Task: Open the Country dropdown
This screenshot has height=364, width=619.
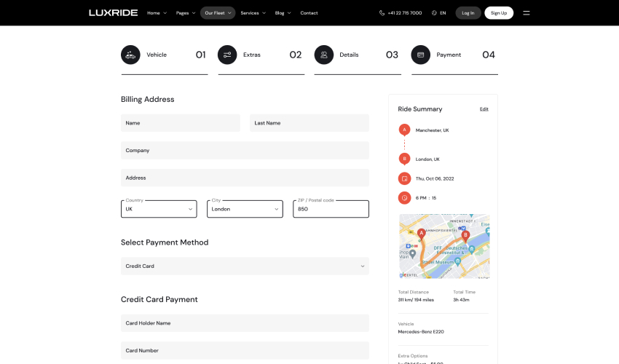Action: tap(159, 209)
